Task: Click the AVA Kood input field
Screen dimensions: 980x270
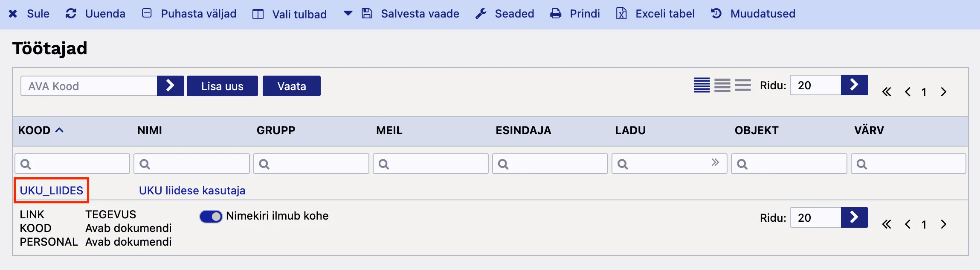Action: pos(89,86)
